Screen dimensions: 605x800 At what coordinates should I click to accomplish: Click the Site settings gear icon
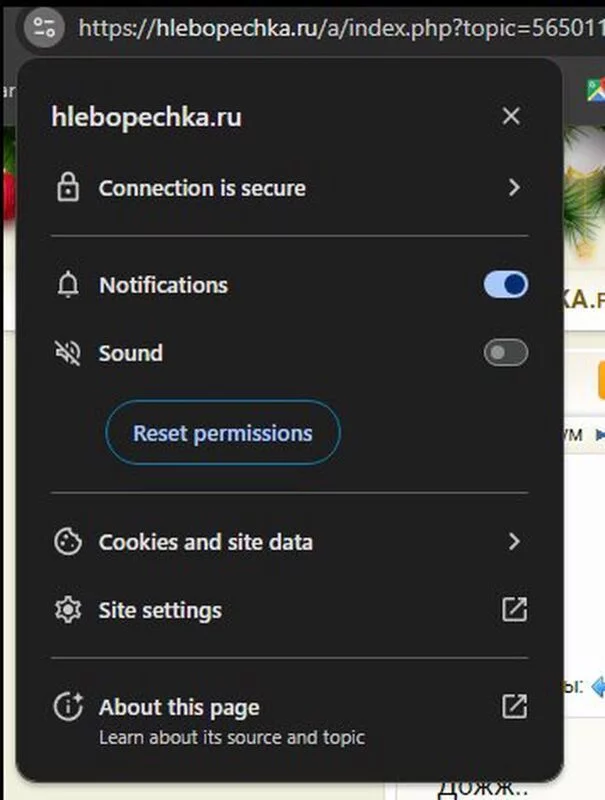(x=68, y=610)
